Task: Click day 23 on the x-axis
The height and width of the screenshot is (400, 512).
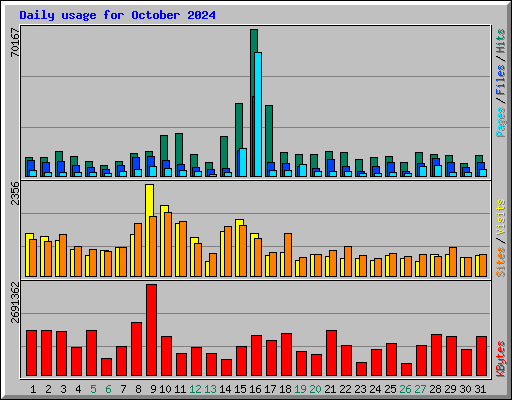Action: [360, 389]
